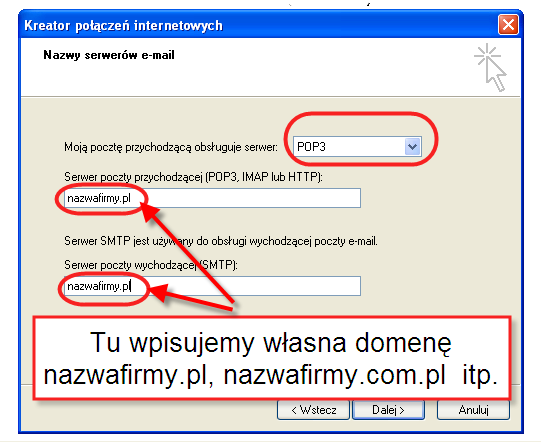Image resolution: width=541 pixels, height=443 pixels.
Task: Click the Tu wpisujemy własna domenę annotation line
Action: pos(271,343)
